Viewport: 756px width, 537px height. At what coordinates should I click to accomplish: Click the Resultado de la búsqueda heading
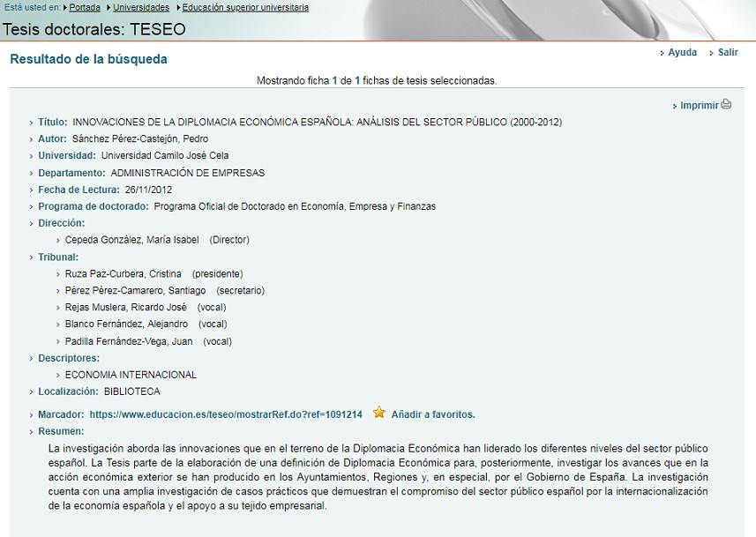pos(89,59)
